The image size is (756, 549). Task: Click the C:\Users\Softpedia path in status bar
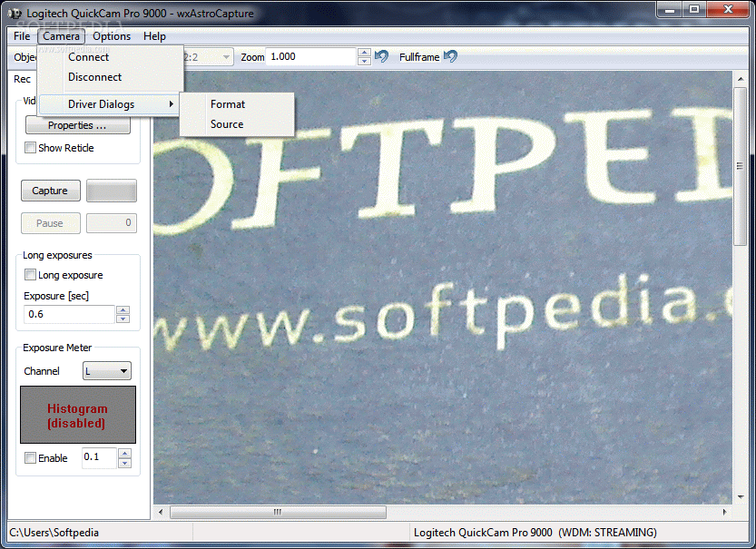coord(54,533)
